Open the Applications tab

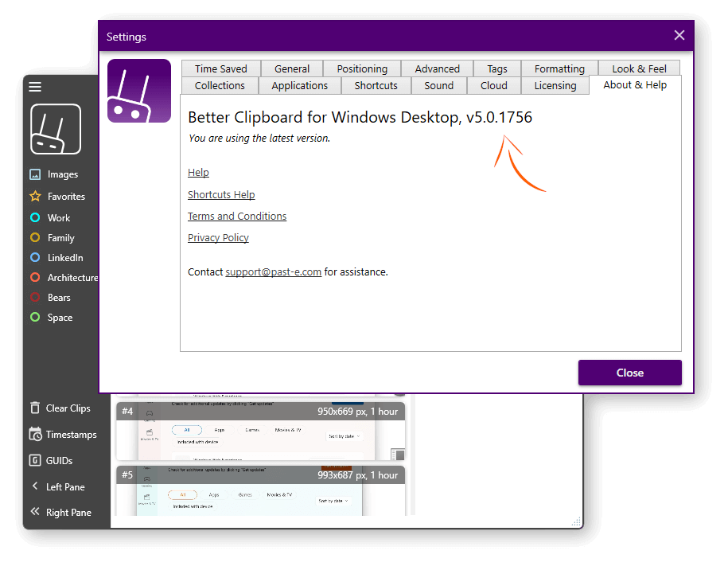(299, 85)
